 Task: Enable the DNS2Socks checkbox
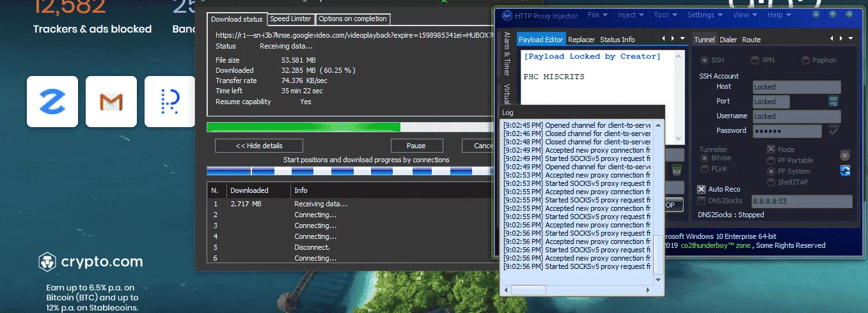pyautogui.click(x=702, y=201)
